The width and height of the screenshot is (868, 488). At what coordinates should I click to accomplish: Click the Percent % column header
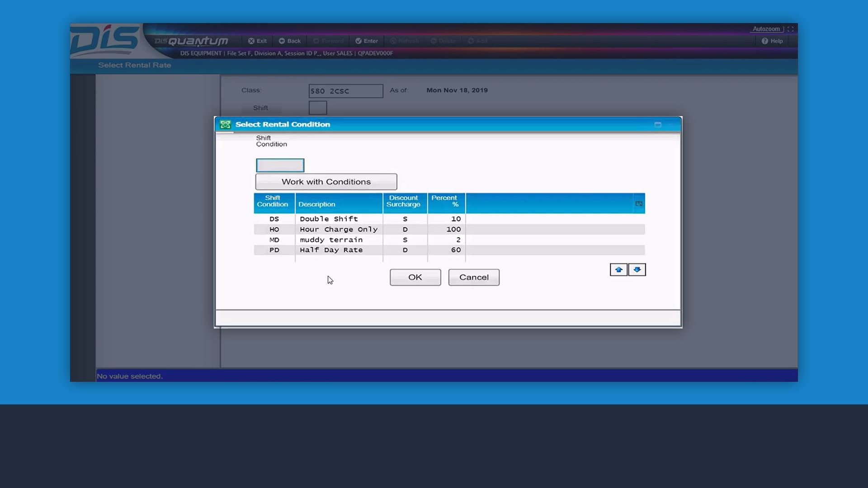446,202
